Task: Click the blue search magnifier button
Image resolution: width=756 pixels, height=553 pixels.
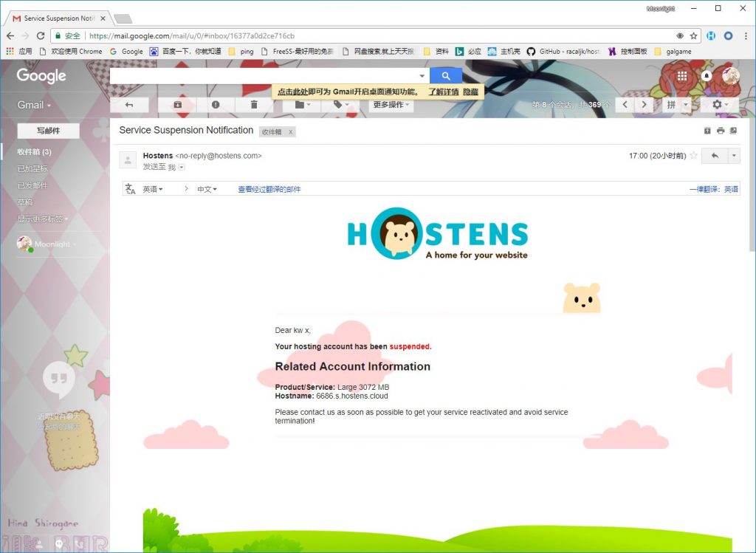Action: (x=445, y=76)
